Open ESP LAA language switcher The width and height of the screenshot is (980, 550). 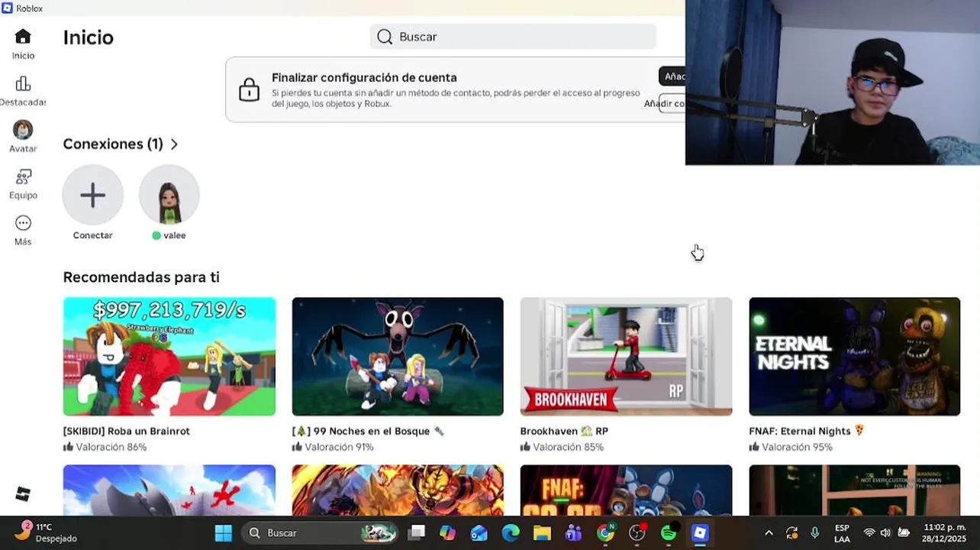[842, 533]
